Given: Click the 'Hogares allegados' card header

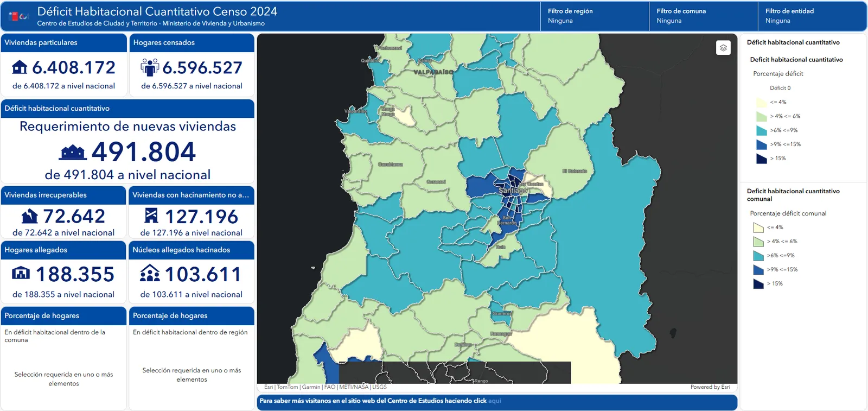Looking at the screenshot, I should tap(63, 250).
